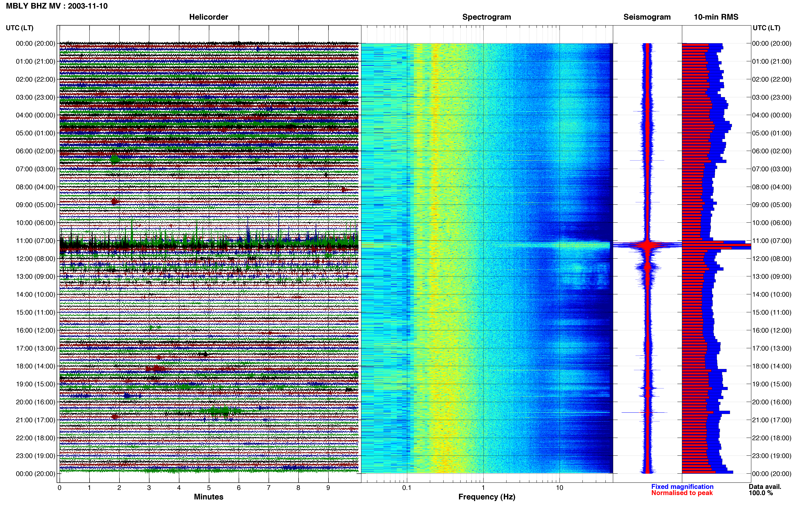
Task: Click the right 18:00 (14:00) time label
Action: pos(772,366)
